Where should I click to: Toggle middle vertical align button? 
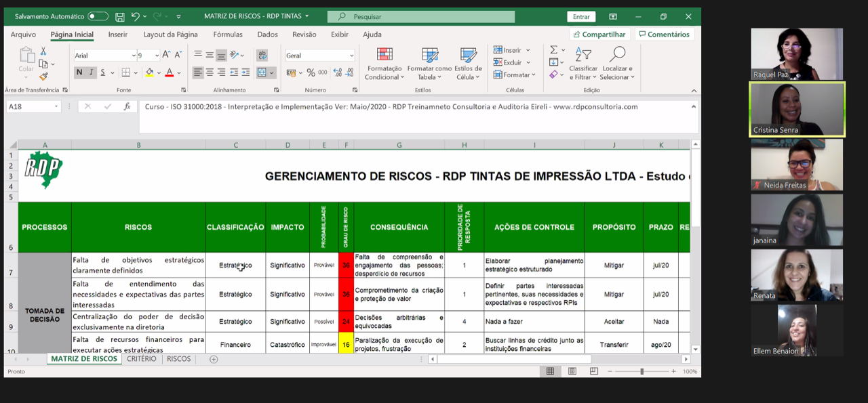210,55
